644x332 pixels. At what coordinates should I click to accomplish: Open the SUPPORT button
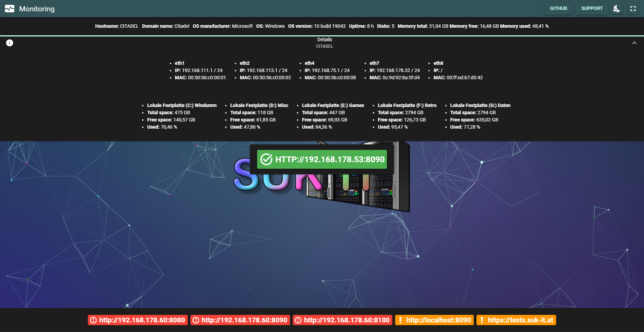(x=592, y=9)
